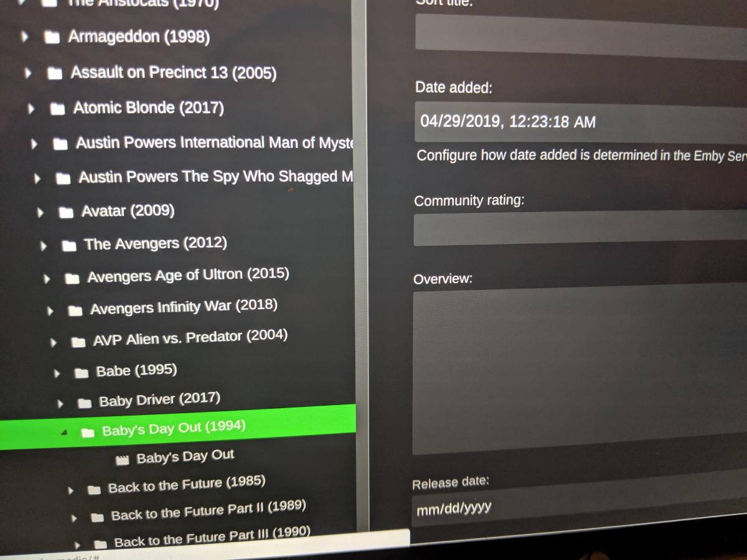This screenshot has width=747, height=560.
Task: Select Avatar (2009) entry
Action: click(x=128, y=211)
